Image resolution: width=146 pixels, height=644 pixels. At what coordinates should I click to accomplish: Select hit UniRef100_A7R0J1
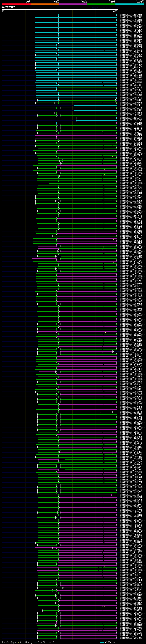pos(131,50)
